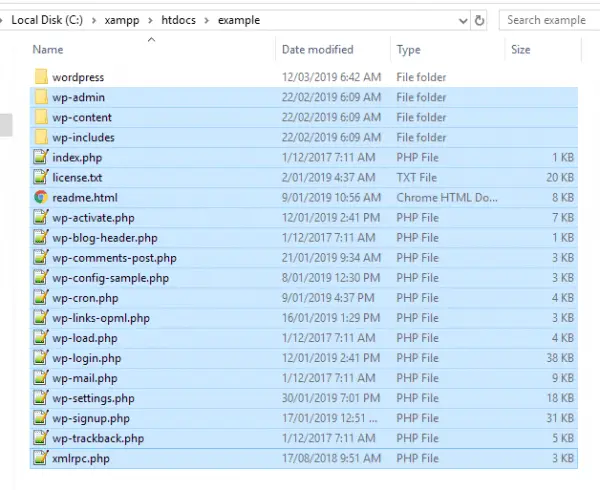The height and width of the screenshot is (490, 600).
Task: Select the license.txt file name
Action: pyautogui.click(x=77, y=177)
